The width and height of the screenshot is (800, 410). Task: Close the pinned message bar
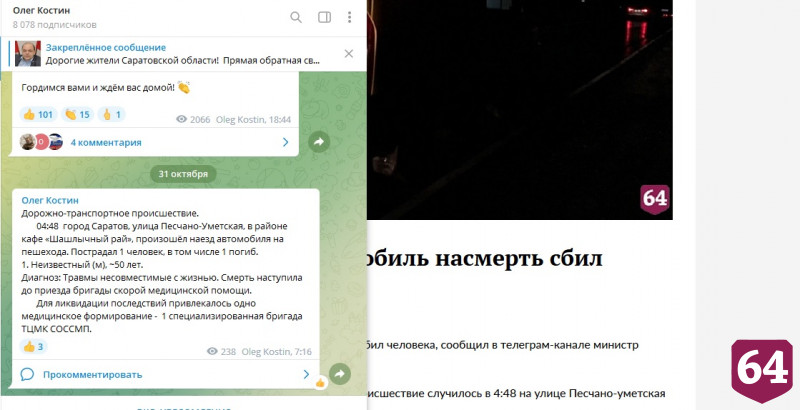tap(349, 54)
